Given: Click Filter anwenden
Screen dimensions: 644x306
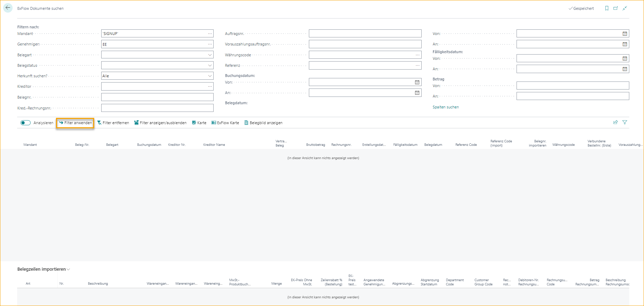Looking at the screenshot, I should (75, 123).
